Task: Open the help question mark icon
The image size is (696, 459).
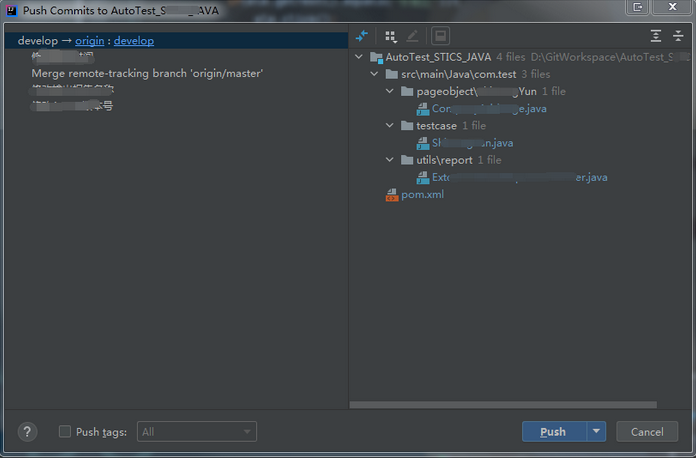Action: click(28, 432)
